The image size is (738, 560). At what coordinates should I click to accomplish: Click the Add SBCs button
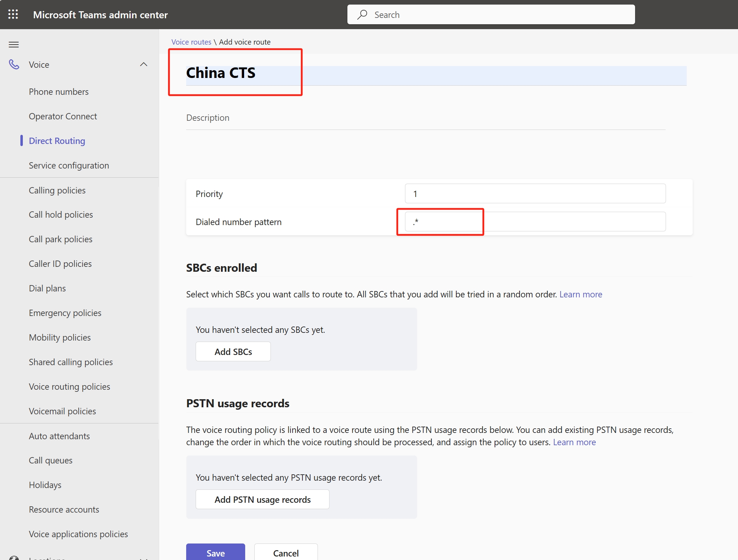233,351
